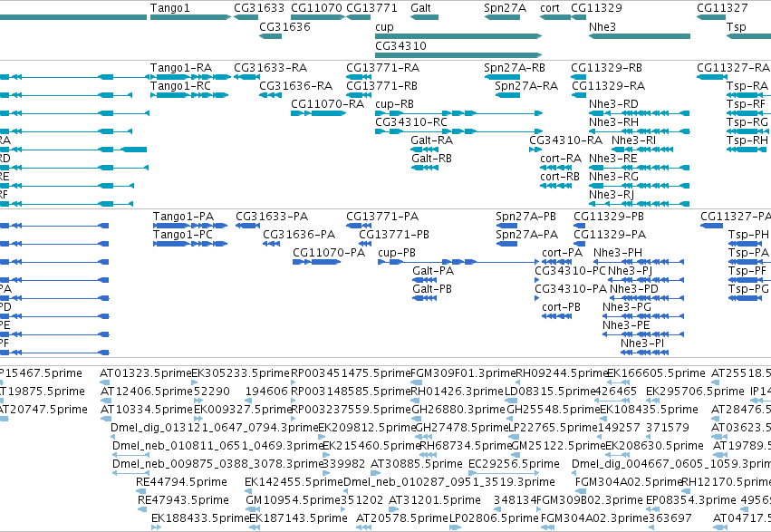Select the Nhe3 gene bar
Viewport: 771px width, 532px height.
click(640, 36)
